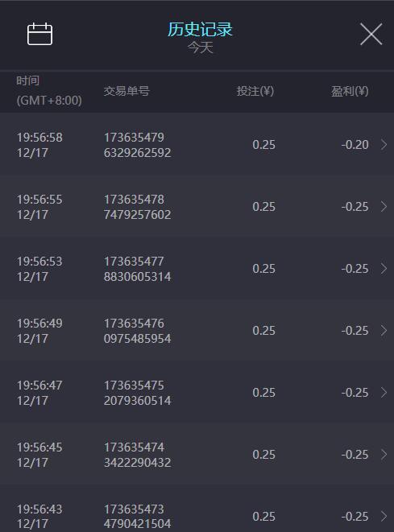Select the -0.20 profit value

355,145
